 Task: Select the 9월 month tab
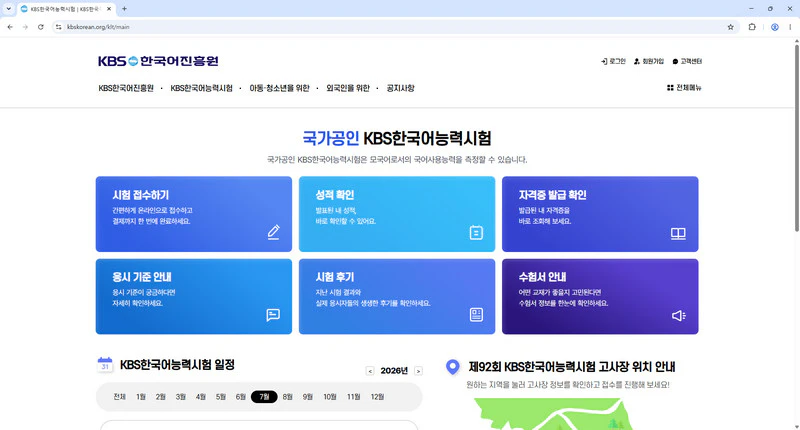tap(307, 397)
